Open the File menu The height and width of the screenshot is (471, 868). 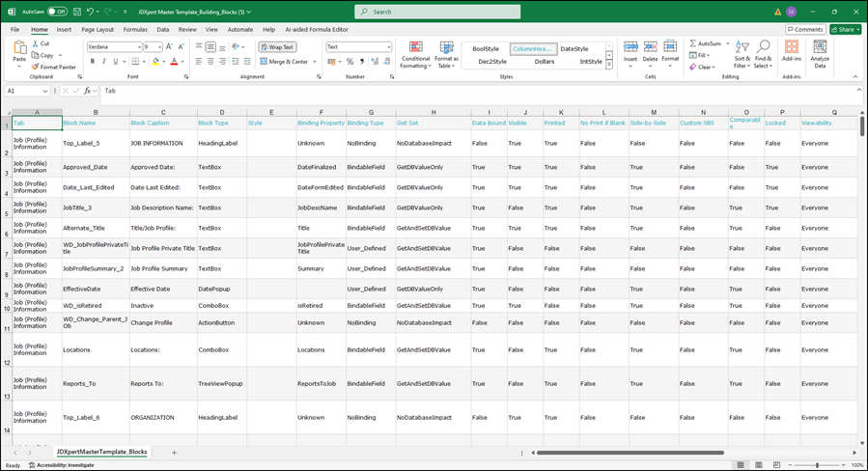point(14,29)
